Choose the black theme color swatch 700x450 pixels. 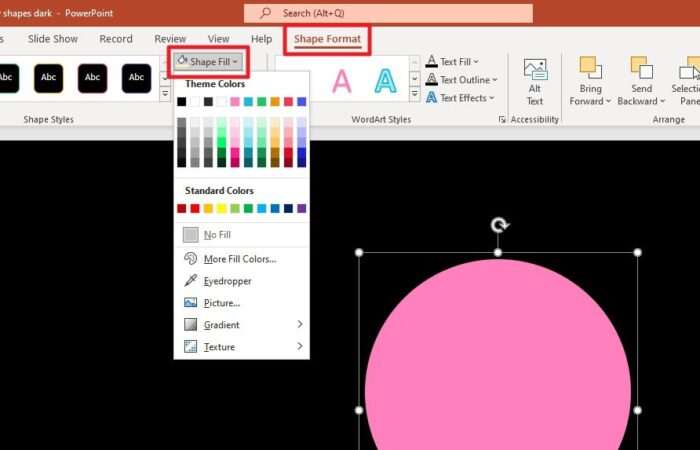(x=181, y=102)
